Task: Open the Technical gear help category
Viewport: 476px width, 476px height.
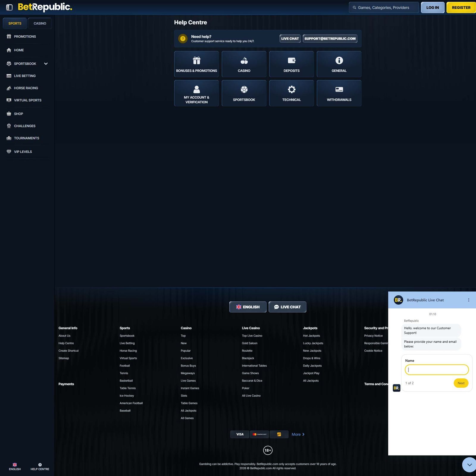Action: [292, 93]
